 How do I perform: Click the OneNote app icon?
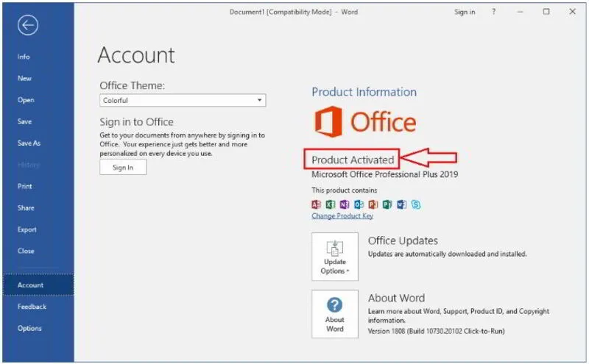click(x=345, y=204)
